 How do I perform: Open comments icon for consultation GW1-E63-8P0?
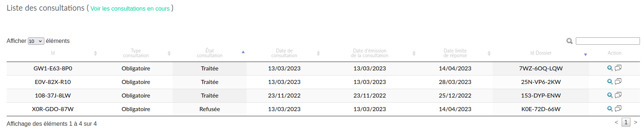tap(618, 68)
